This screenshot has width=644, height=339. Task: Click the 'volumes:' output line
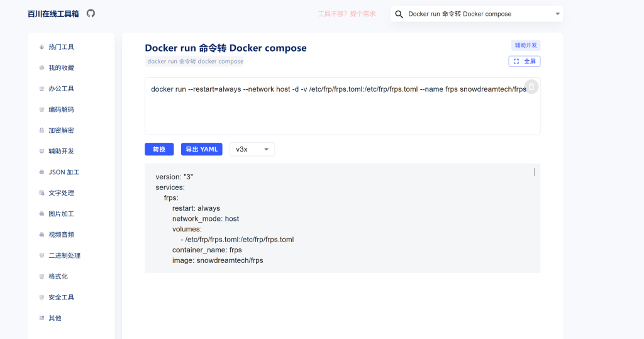click(x=187, y=230)
